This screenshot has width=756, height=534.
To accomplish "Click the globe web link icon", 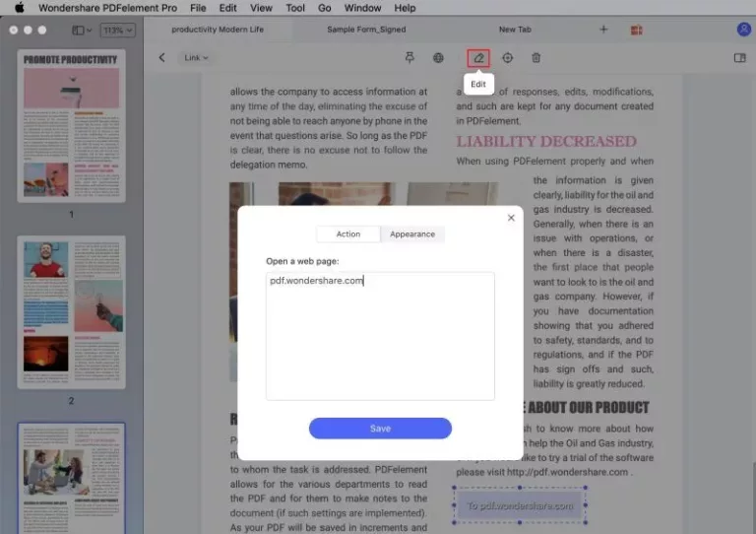I will point(439,58).
